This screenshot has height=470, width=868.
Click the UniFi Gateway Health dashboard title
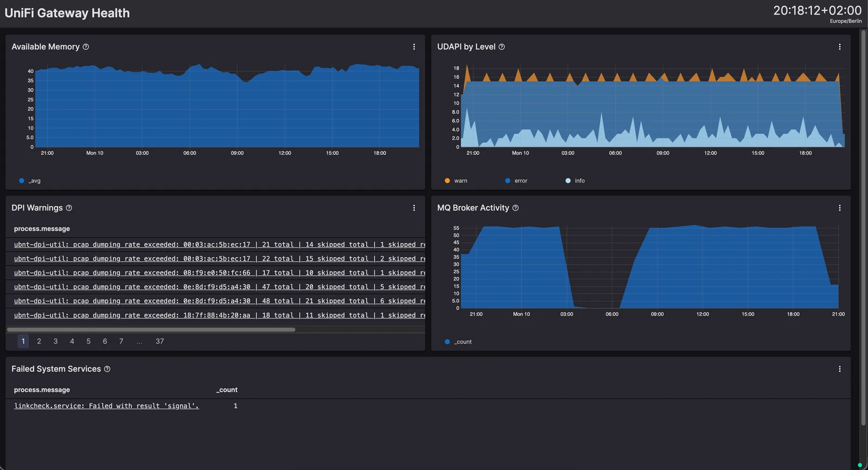tap(67, 13)
